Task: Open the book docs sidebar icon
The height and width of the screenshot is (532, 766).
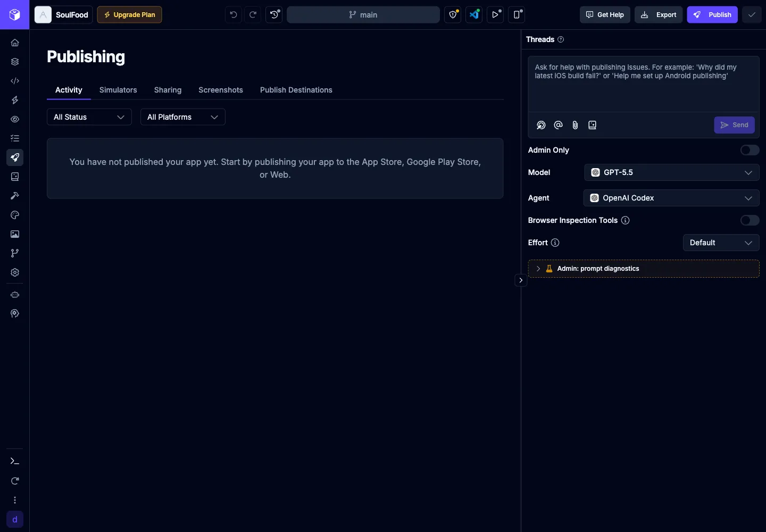Action: click(x=15, y=177)
